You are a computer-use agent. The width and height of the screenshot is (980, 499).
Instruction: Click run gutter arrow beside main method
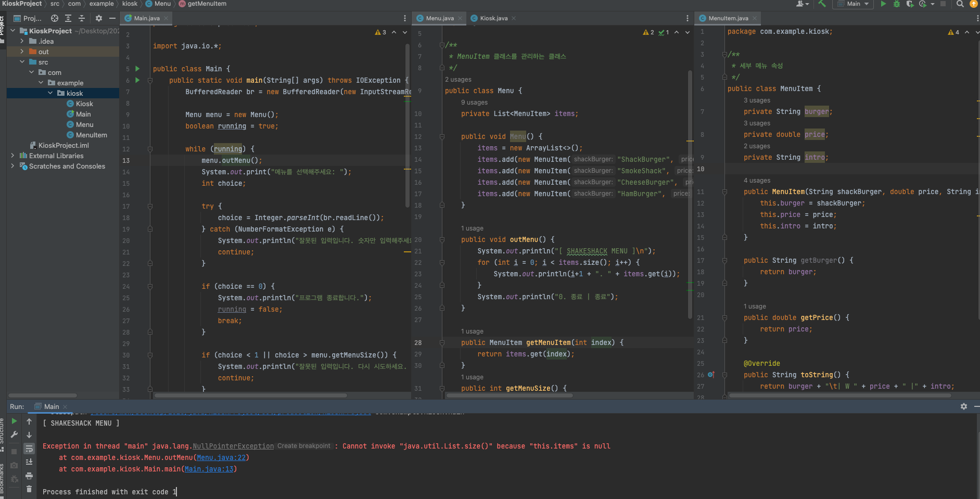coord(137,80)
